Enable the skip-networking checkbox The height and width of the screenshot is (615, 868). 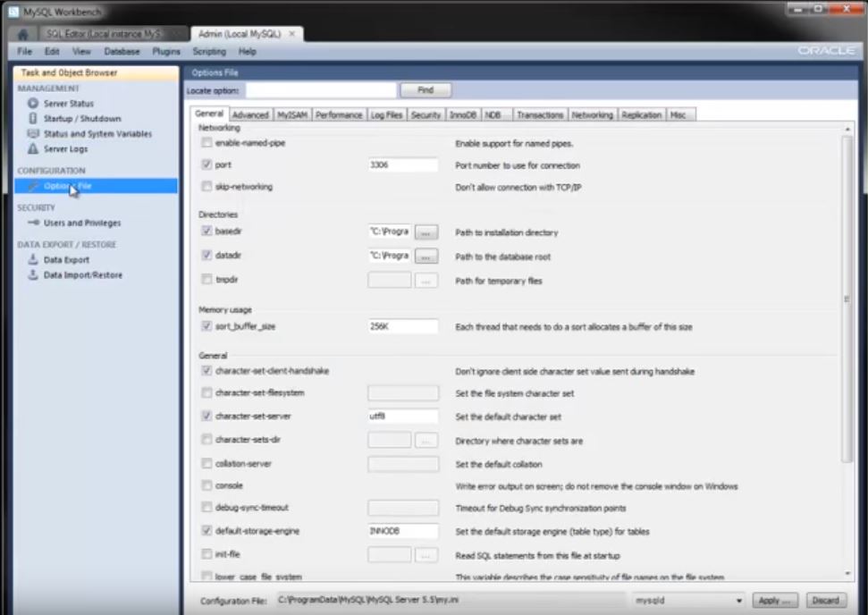[x=206, y=187]
